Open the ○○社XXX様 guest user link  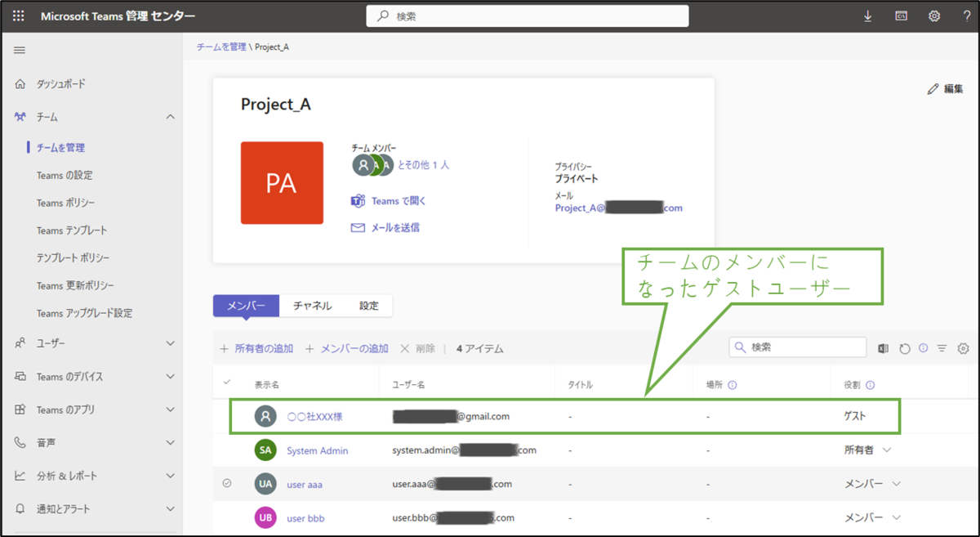[314, 417]
